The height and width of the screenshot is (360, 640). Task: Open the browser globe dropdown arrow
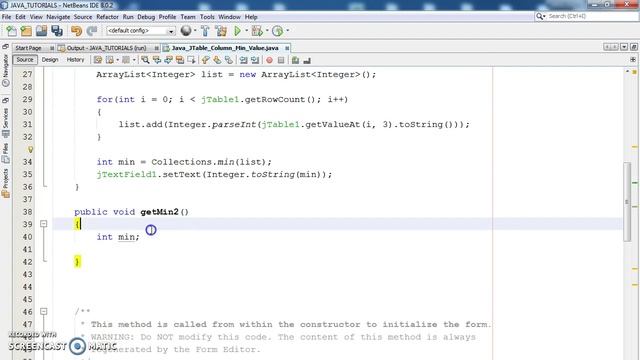coord(195,31)
